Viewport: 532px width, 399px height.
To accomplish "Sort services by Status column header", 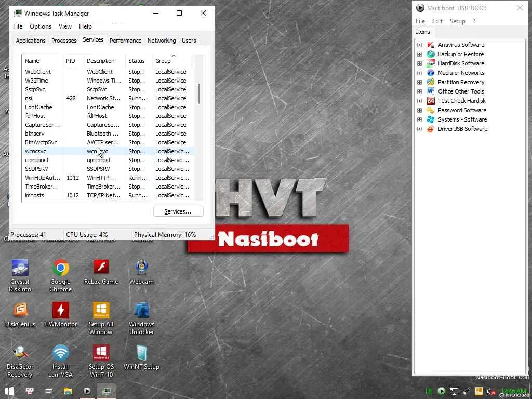I will (x=139, y=61).
